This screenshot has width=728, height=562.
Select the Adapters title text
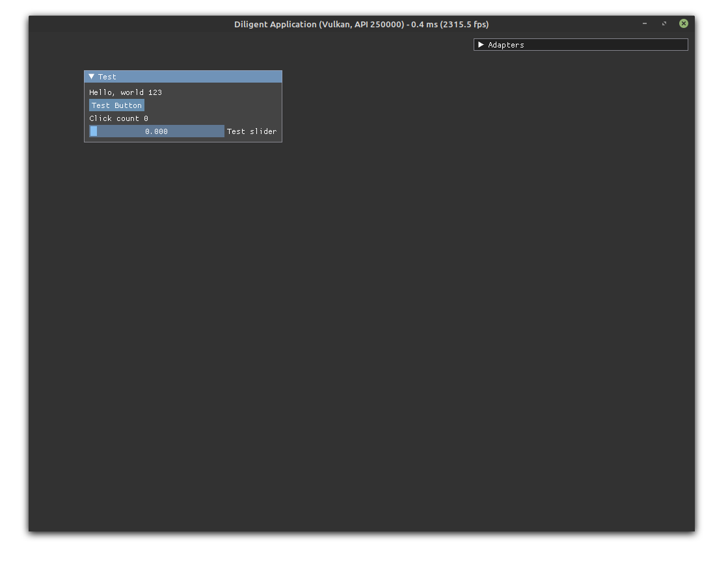click(506, 44)
